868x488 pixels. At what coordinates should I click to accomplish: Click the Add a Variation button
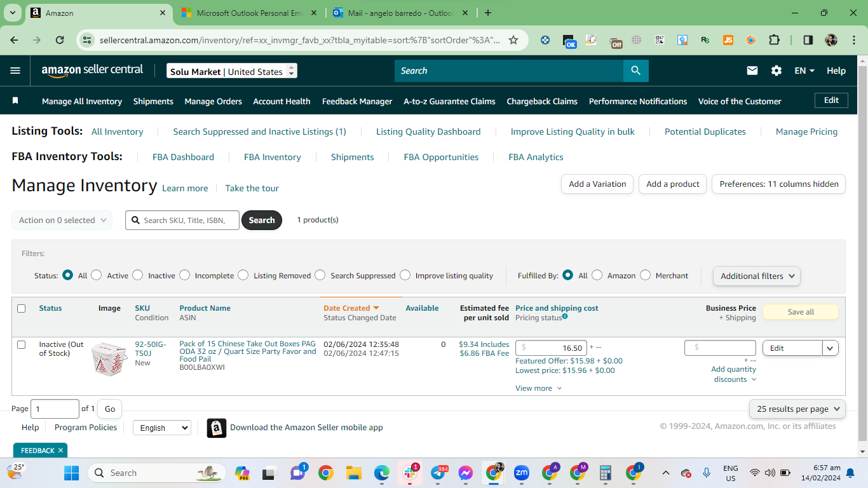pos(597,184)
